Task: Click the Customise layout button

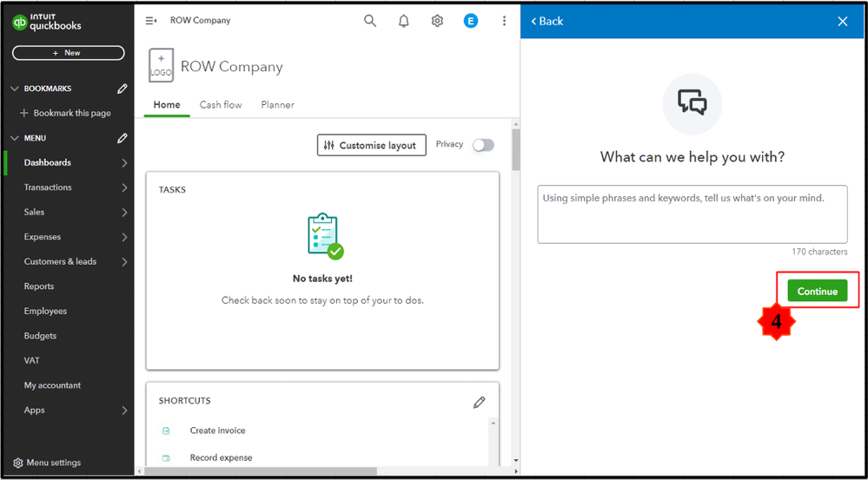Action: coord(371,145)
